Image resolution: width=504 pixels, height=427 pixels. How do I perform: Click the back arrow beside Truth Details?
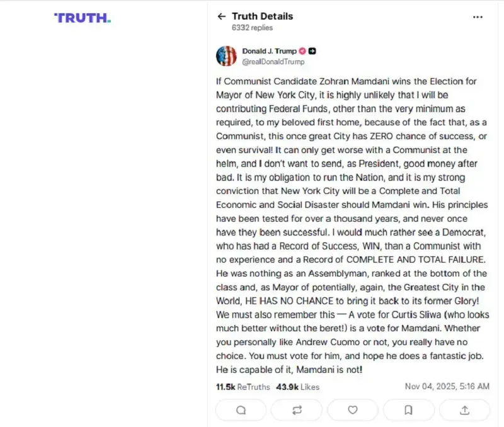pyautogui.click(x=221, y=16)
